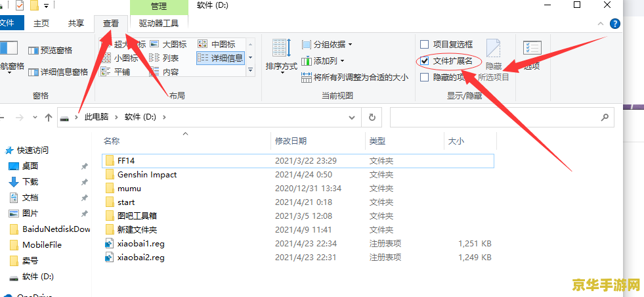The height and width of the screenshot is (297, 644).
Task: Select the FF14 folder
Action: [298, 161]
